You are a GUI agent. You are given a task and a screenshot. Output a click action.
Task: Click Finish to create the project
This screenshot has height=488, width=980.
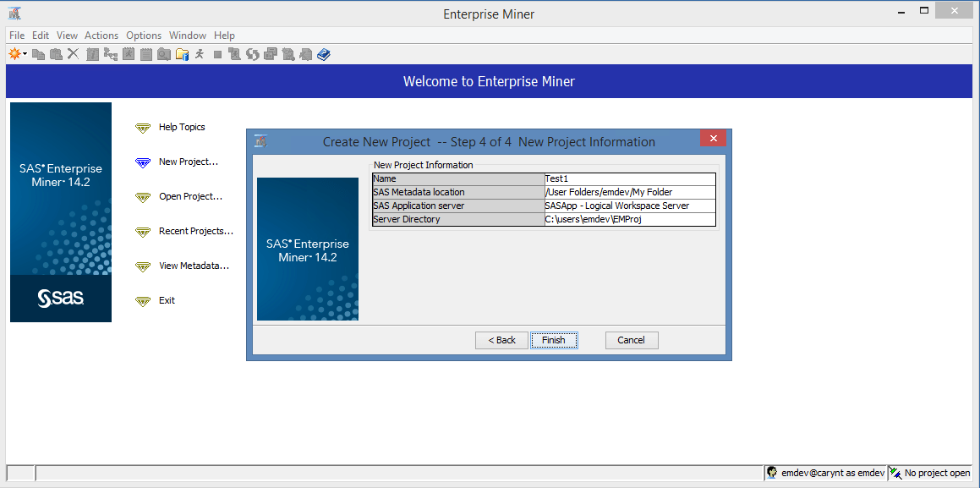554,340
